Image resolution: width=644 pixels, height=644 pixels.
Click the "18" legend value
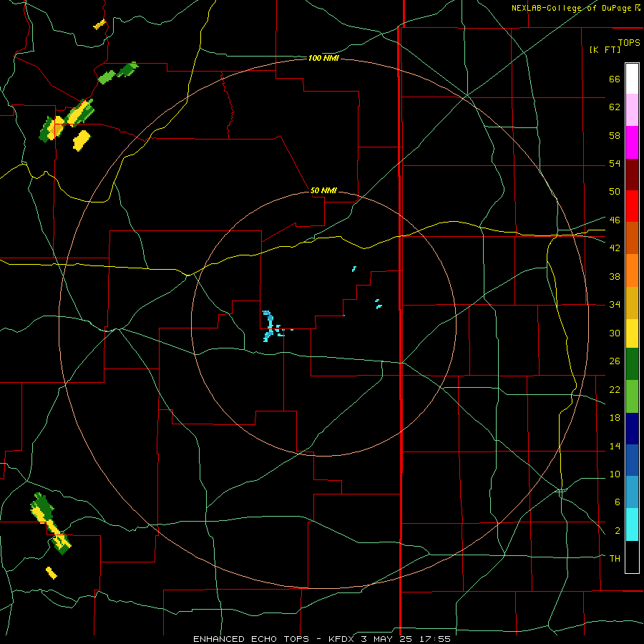coord(615,418)
